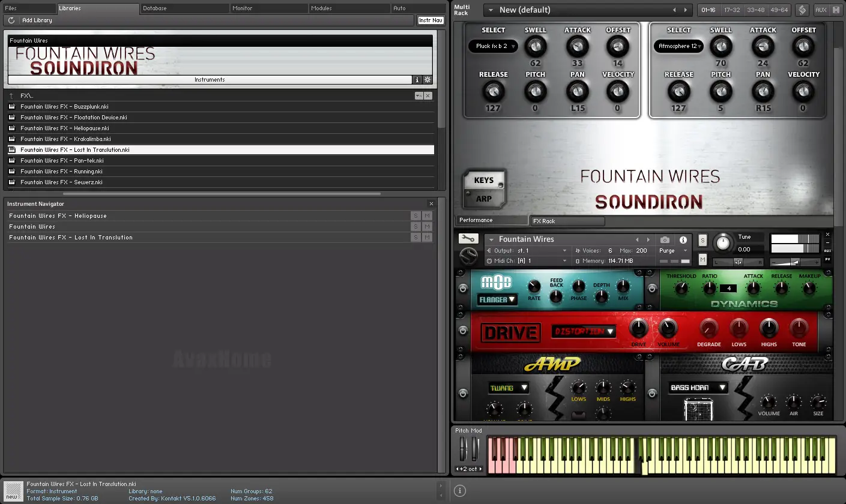Open Fountain Wires library settings gear
This screenshot has width=846, height=504.
tap(428, 80)
